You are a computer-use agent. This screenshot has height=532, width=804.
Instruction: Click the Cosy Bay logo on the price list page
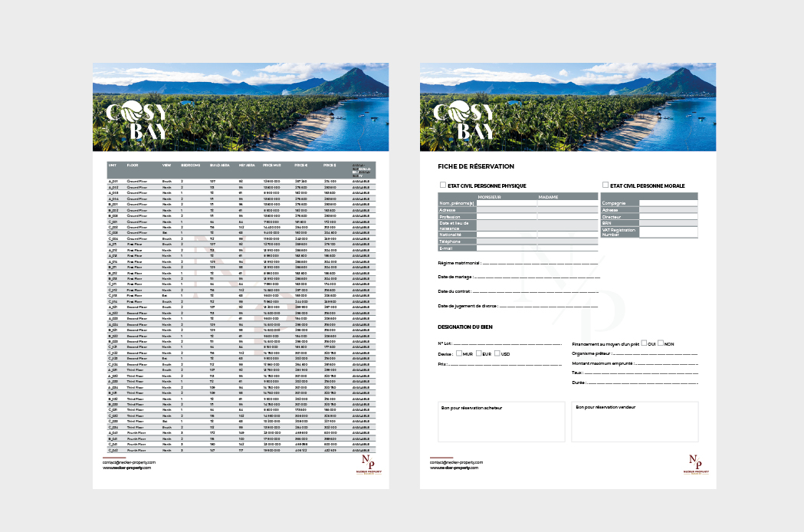137,120
